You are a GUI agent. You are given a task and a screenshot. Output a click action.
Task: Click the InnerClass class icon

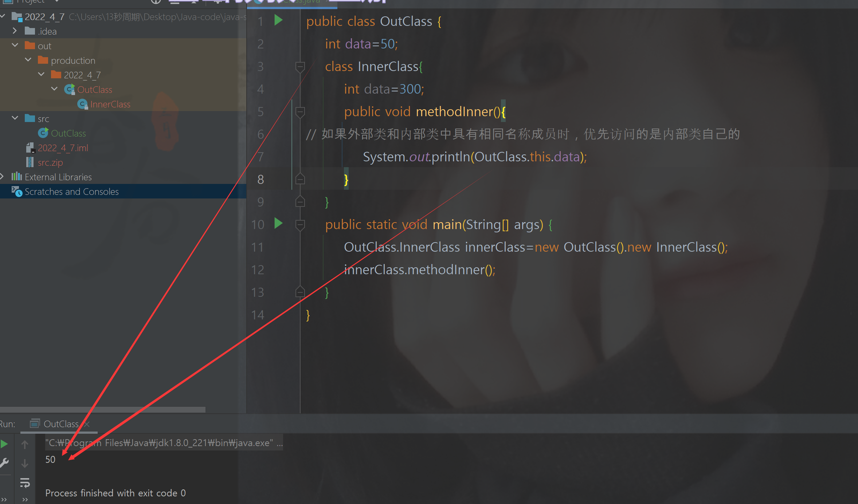click(x=83, y=104)
